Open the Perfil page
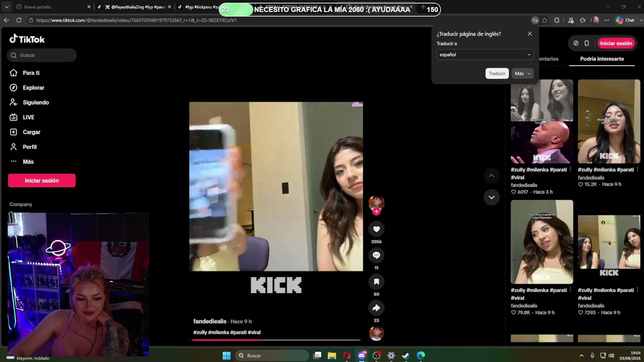 (23, 147)
